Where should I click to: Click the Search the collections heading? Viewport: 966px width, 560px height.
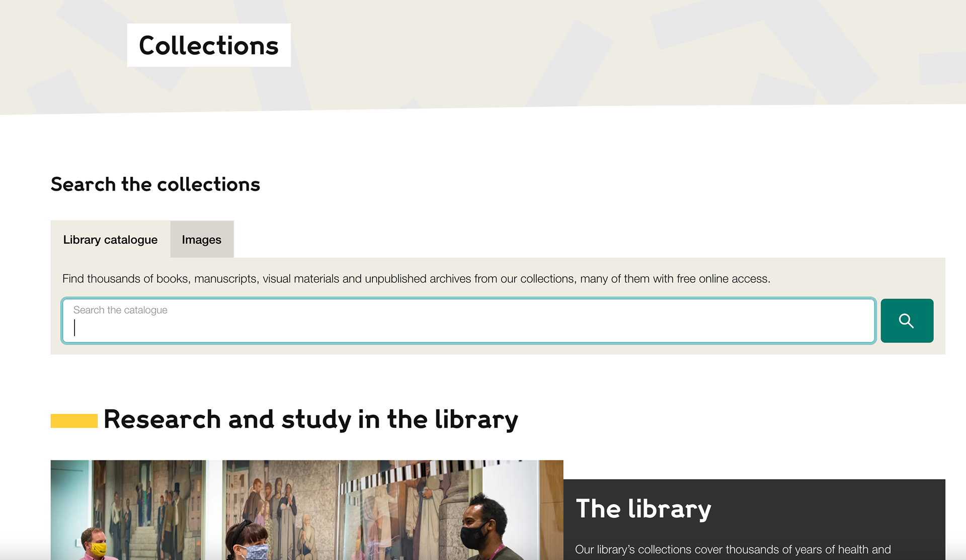pyautogui.click(x=155, y=184)
